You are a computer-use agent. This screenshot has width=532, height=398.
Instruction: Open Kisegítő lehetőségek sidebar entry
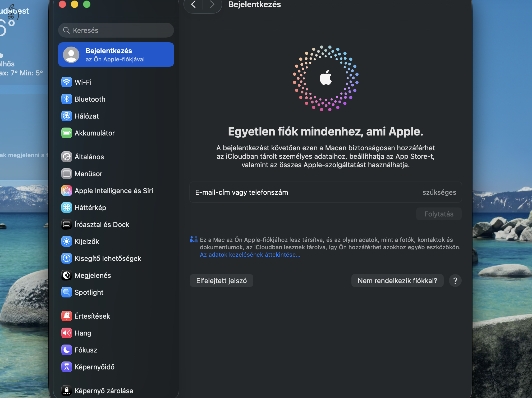click(x=108, y=258)
